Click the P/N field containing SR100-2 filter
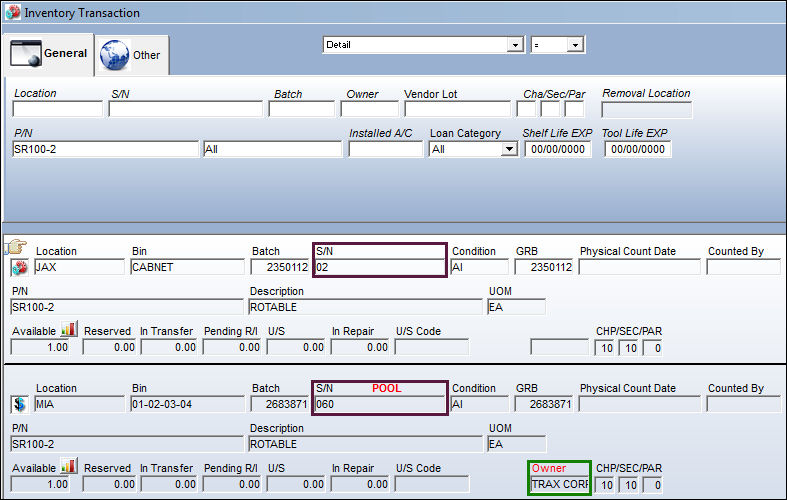Viewport: 787px width, 500px height. pyautogui.click(x=105, y=149)
